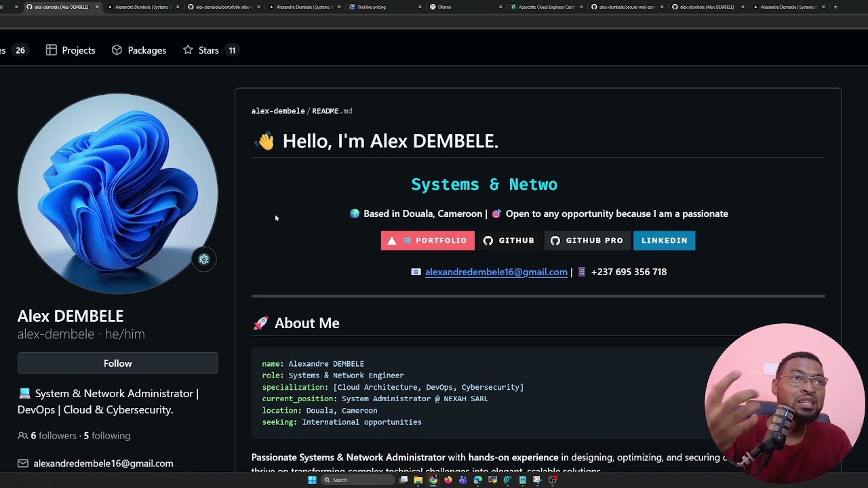Open the Projects tab
This screenshot has width=868, height=488.
[71, 50]
